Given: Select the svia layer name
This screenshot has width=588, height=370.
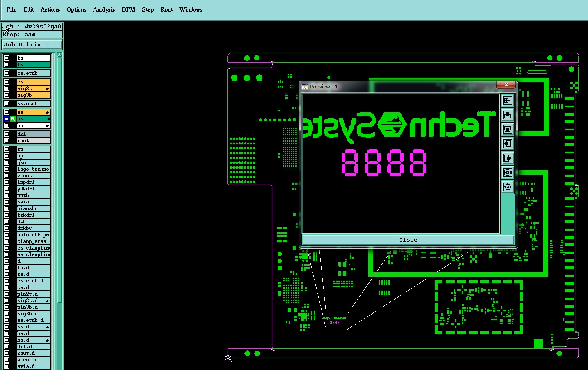Looking at the screenshot, I should 33,202.
